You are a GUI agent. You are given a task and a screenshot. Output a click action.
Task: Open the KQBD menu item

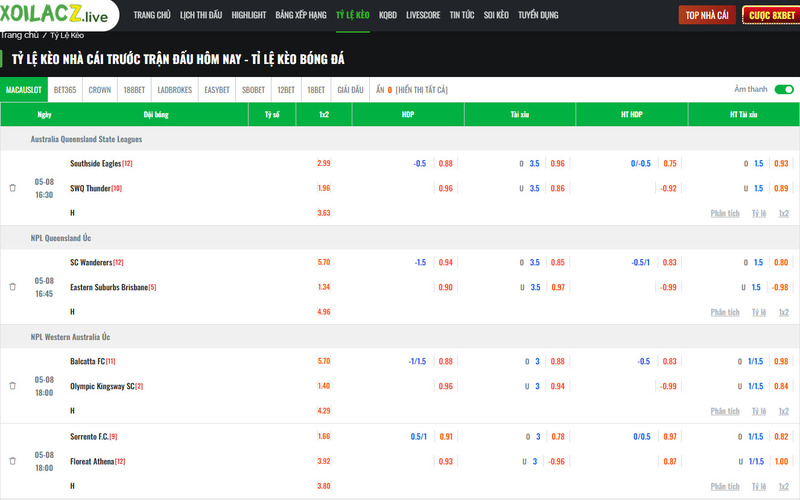(388, 15)
